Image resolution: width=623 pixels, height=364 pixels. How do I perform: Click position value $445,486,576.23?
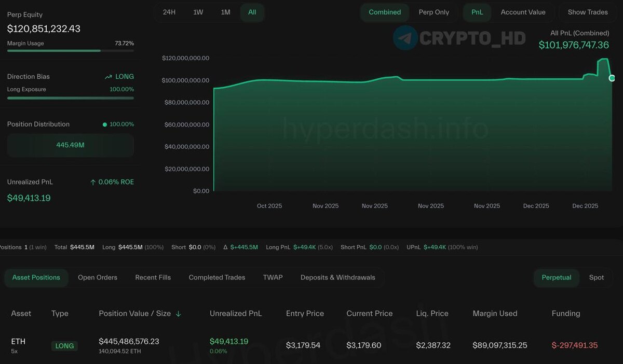coord(129,341)
